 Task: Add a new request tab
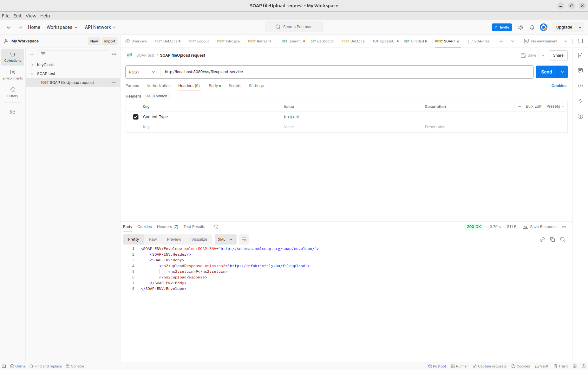pos(501,41)
